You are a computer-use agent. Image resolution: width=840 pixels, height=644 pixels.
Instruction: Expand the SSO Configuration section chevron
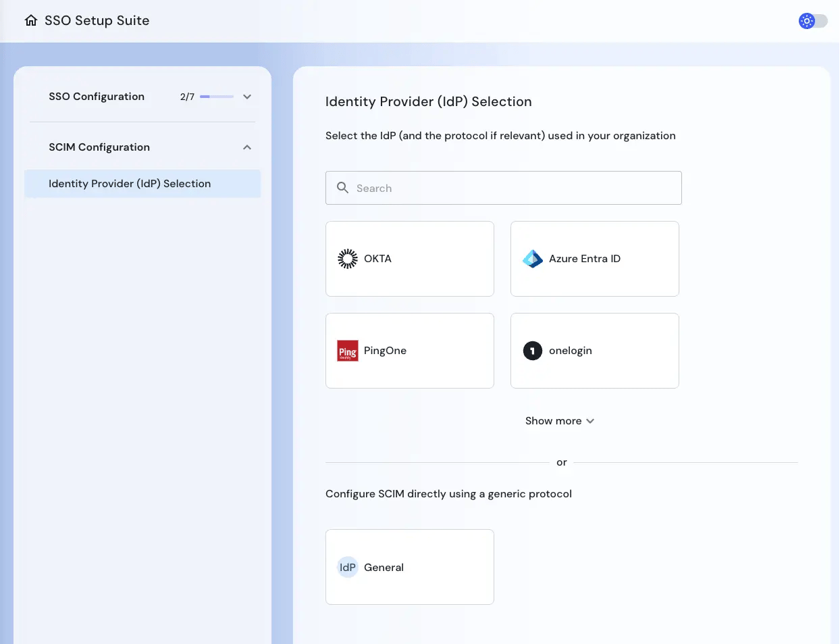tap(247, 97)
